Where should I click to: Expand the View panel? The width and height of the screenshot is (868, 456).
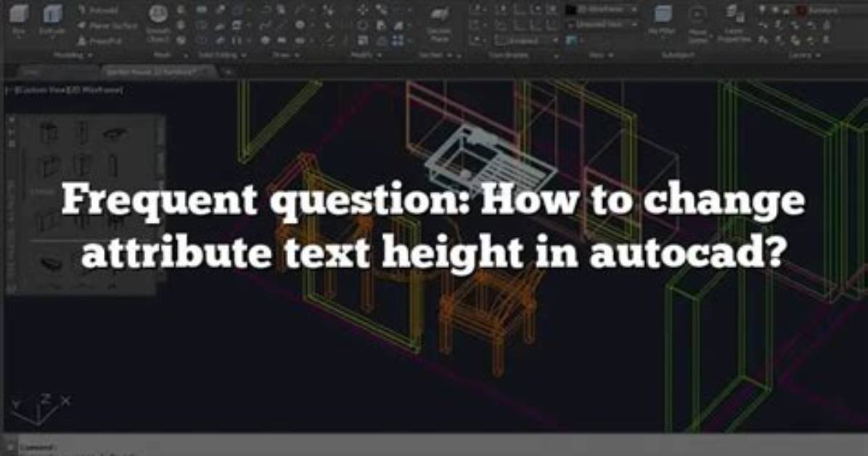pos(602,55)
